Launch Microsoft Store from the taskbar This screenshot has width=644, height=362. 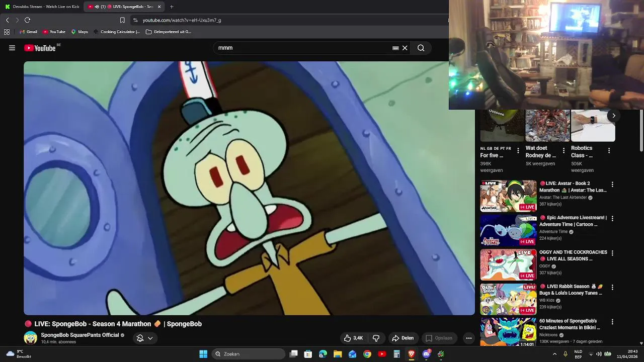tap(308, 354)
